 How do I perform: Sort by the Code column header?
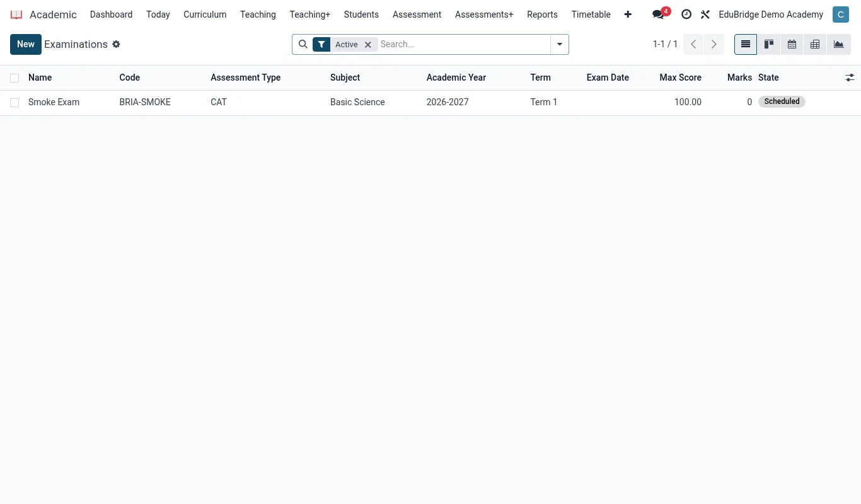(x=130, y=77)
